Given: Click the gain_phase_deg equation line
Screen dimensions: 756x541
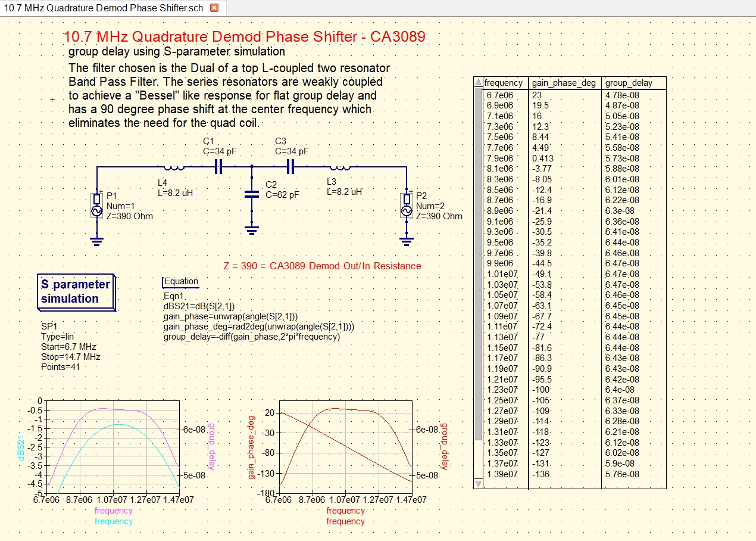Looking at the screenshot, I should pos(259,327).
